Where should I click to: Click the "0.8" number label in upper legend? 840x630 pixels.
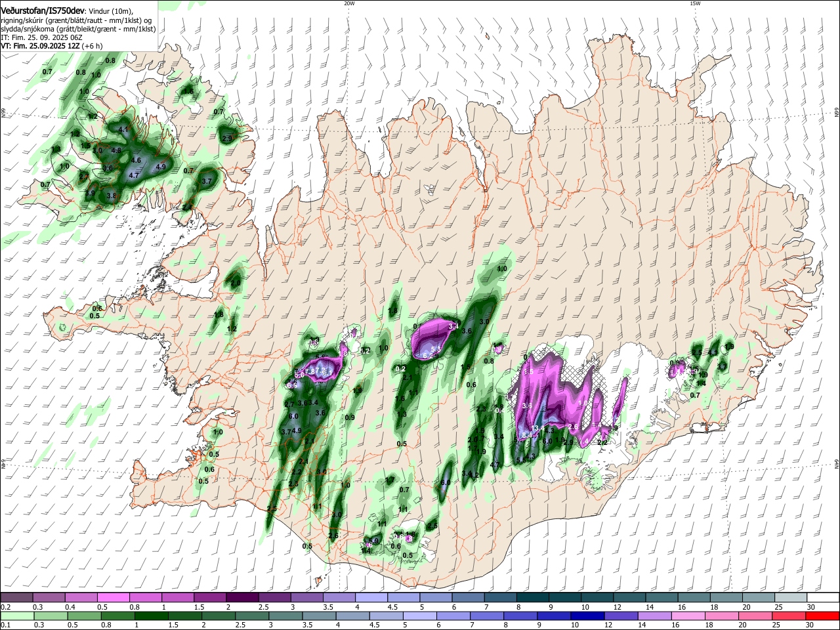point(135,607)
